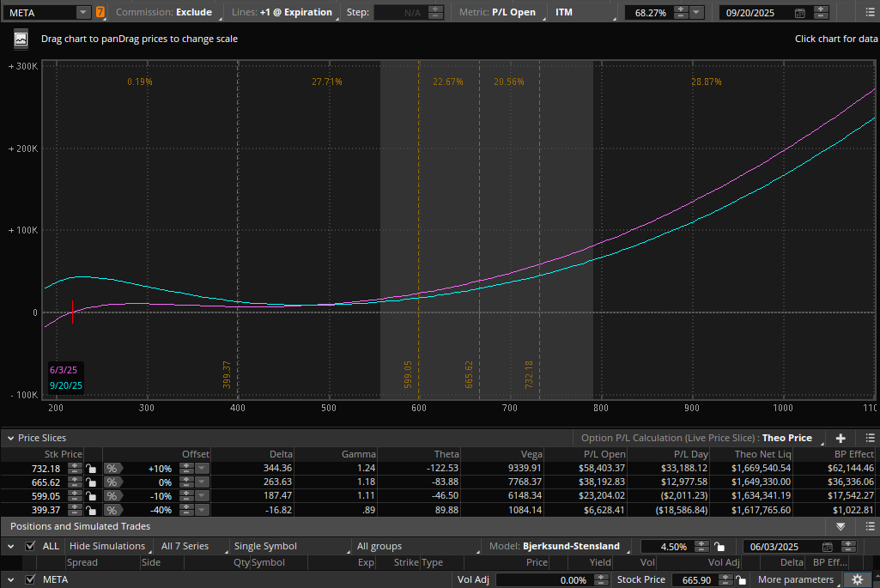Click the chart snapshot image icon
The width and height of the screenshot is (880, 588).
click(x=21, y=39)
